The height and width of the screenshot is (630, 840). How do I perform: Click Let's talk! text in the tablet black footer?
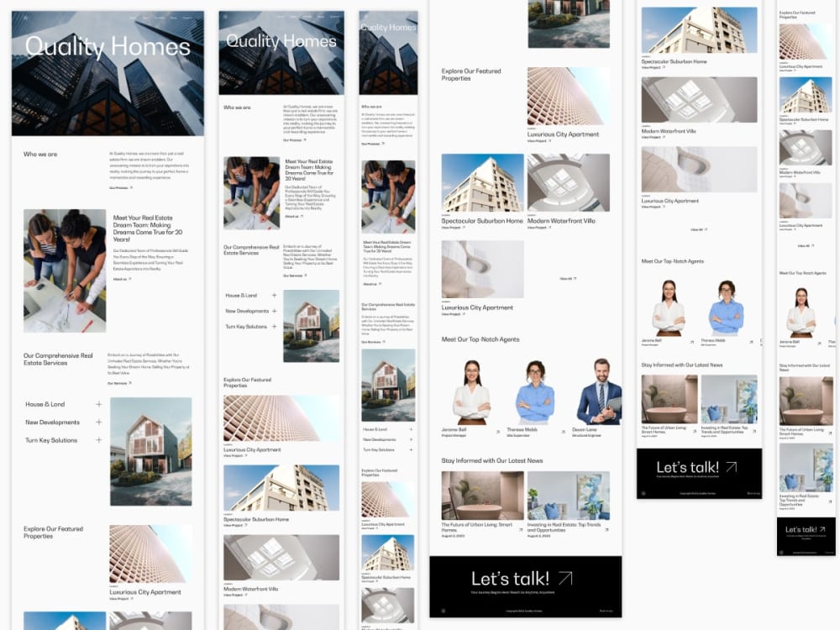[x=687, y=468]
